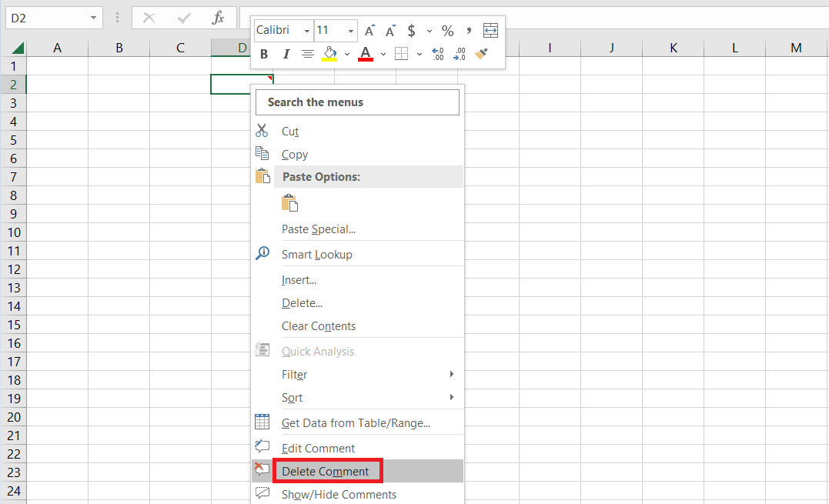Screen dimensions: 829x504
Task: Apply accounting dollar format
Action: pos(411,31)
